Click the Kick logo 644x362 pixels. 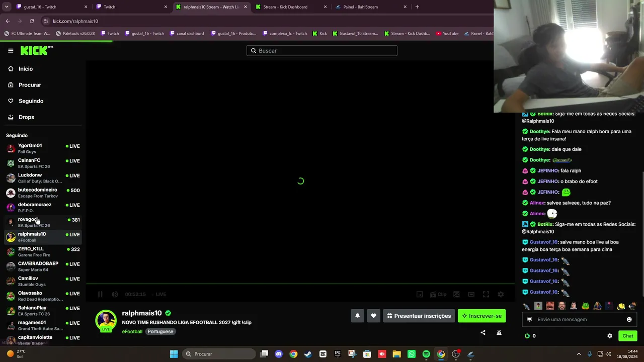pyautogui.click(x=36, y=50)
